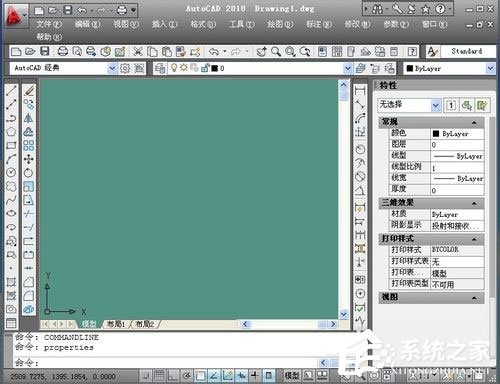Viewport: 500px width, 384px height.
Task: Open the Layer Properties Manager icon
Action: [x=160, y=69]
